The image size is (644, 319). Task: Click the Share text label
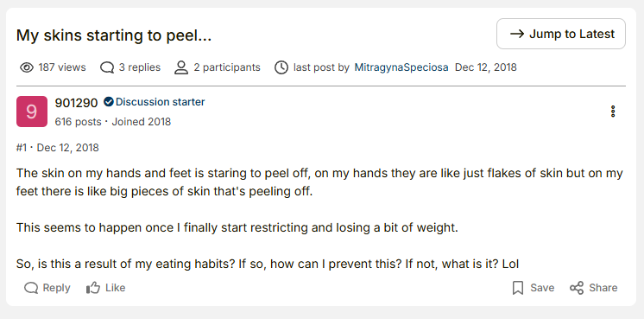tap(603, 288)
